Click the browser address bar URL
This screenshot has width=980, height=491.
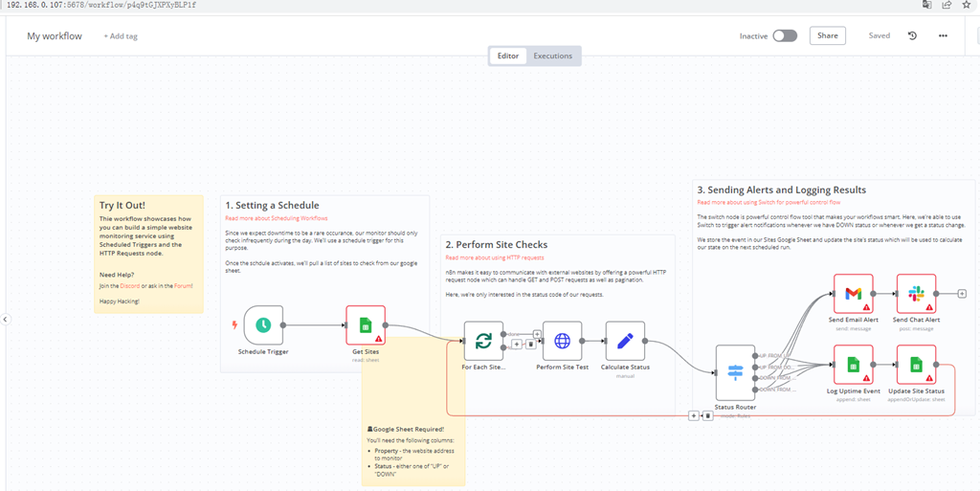click(102, 5)
